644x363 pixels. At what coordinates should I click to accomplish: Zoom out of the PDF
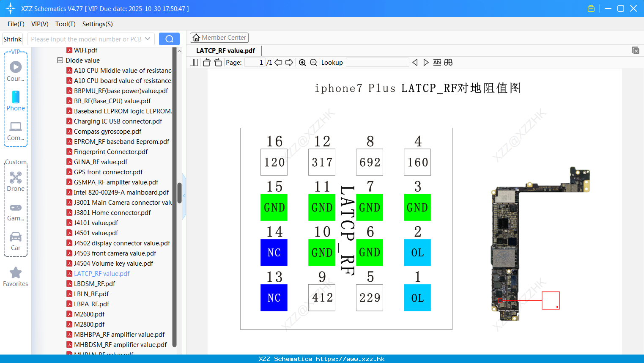(x=313, y=63)
